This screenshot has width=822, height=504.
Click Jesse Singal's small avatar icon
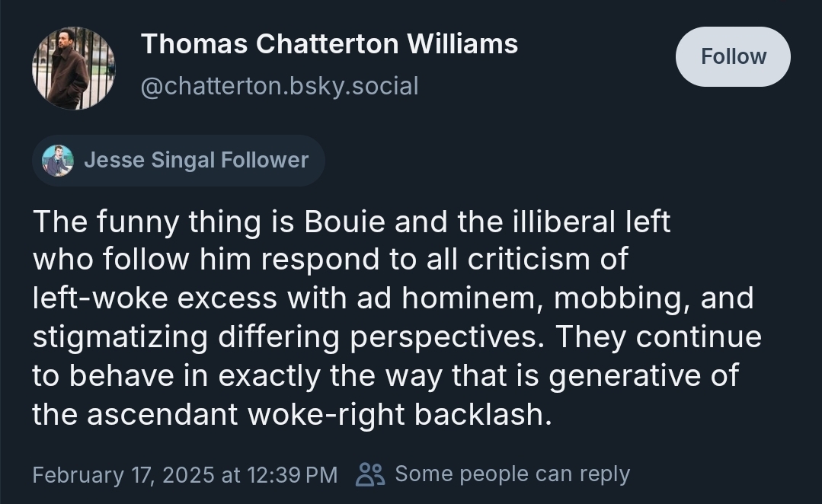point(58,161)
